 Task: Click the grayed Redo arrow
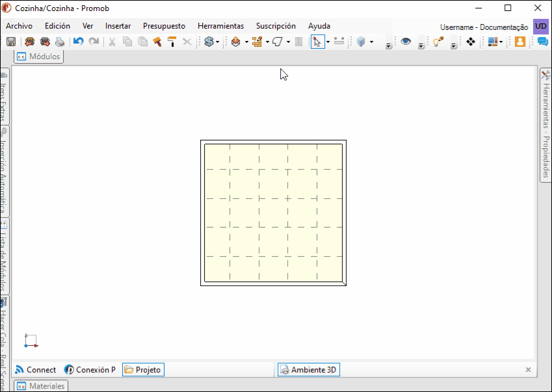point(94,42)
